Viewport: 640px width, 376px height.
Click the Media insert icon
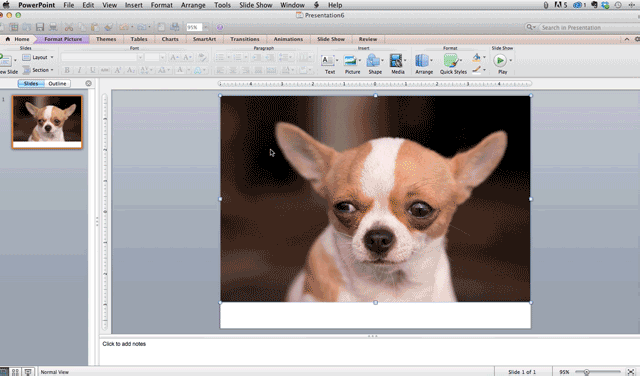click(x=396, y=61)
